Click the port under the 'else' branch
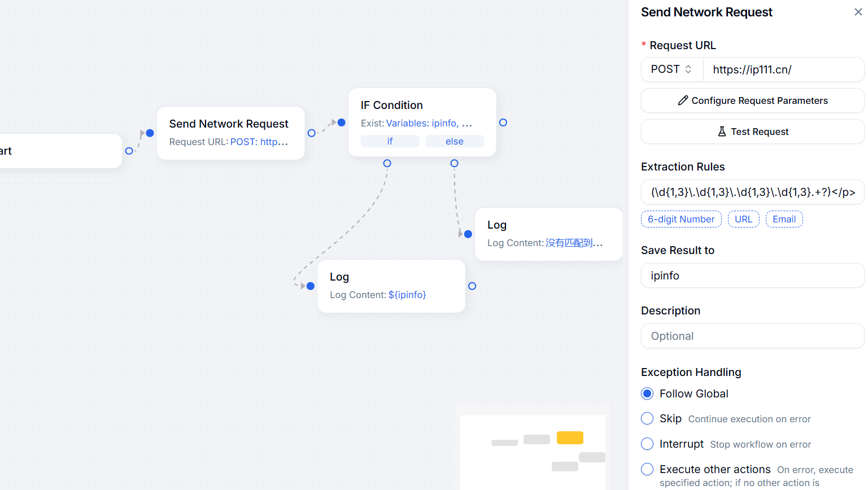The image size is (868, 490). pyautogui.click(x=454, y=163)
